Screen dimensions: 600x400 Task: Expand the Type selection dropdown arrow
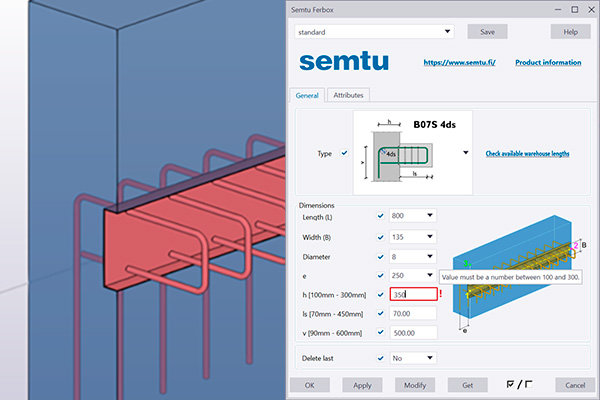click(x=466, y=153)
